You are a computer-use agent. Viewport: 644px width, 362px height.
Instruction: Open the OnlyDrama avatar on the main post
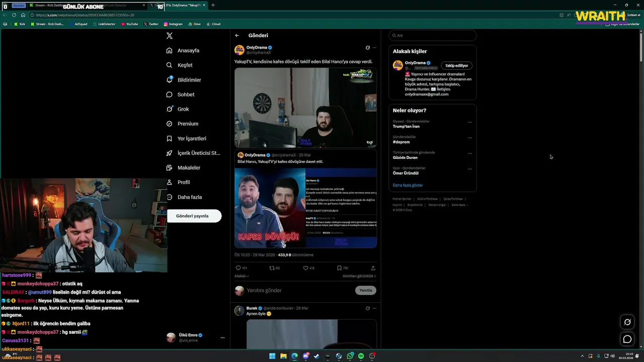[x=239, y=50]
